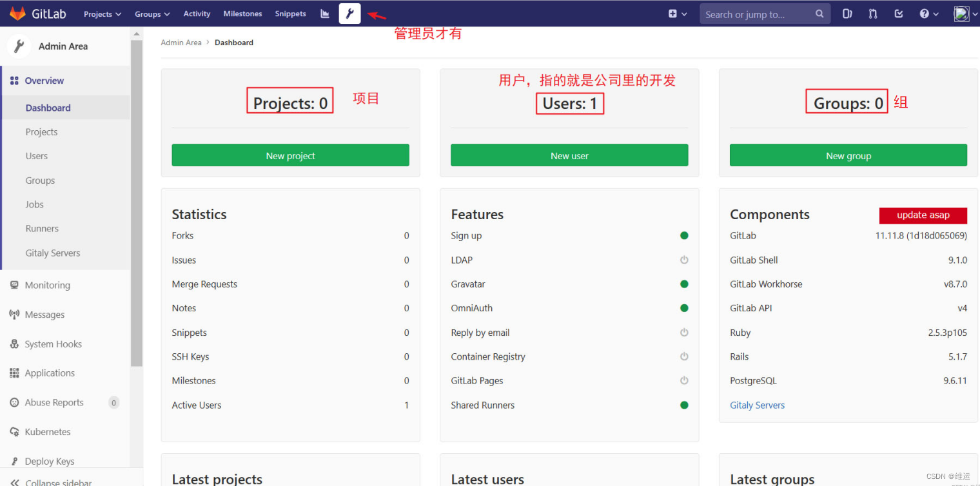Open the Gitaly Servers link in Components
The width and height of the screenshot is (980, 486).
tap(757, 405)
